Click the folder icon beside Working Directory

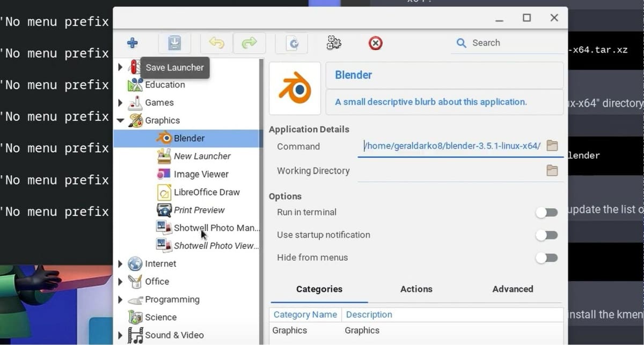coord(552,171)
